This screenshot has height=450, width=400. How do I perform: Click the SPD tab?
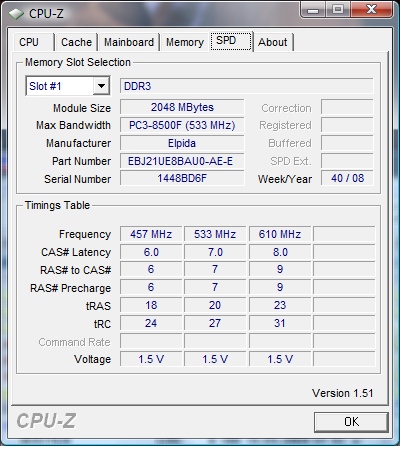point(231,41)
